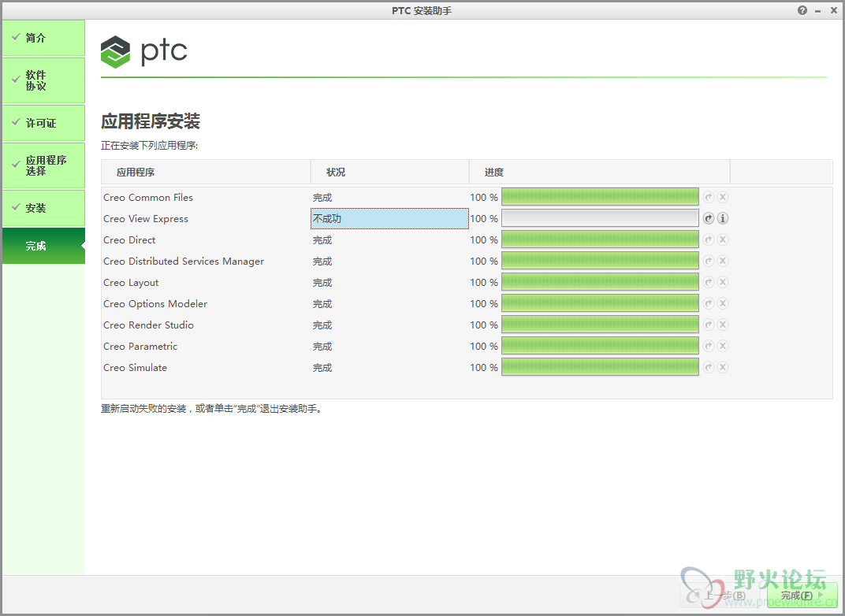Screen dimensions: 845x616
Task: Minimize the PTC installer window
Action: (818, 11)
